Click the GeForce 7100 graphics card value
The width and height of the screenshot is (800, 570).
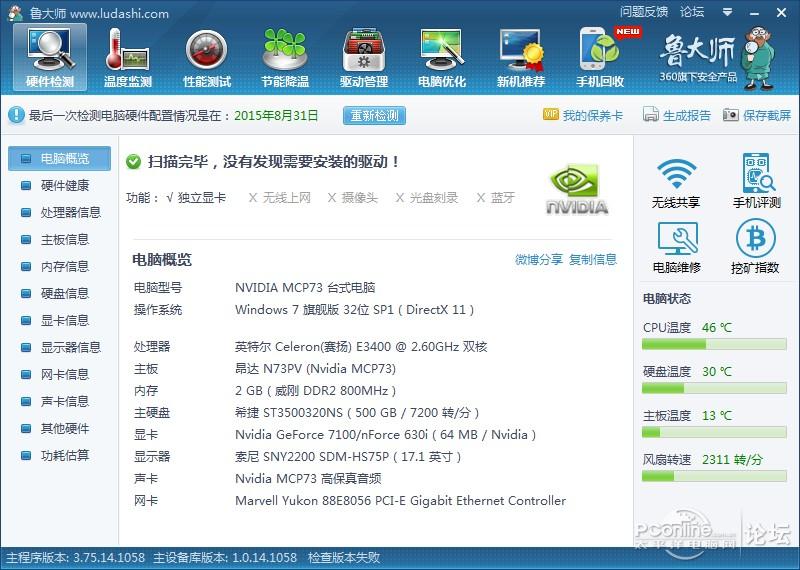pyautogui.click(x=385, y=434)
